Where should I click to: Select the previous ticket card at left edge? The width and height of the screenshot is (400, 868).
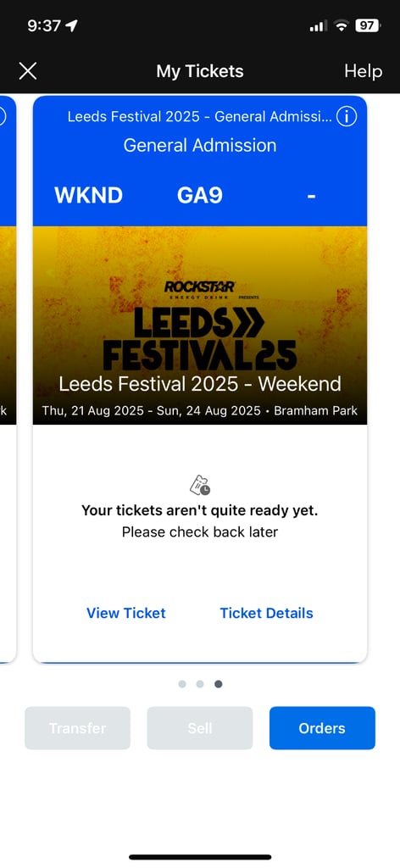point(8,379)
